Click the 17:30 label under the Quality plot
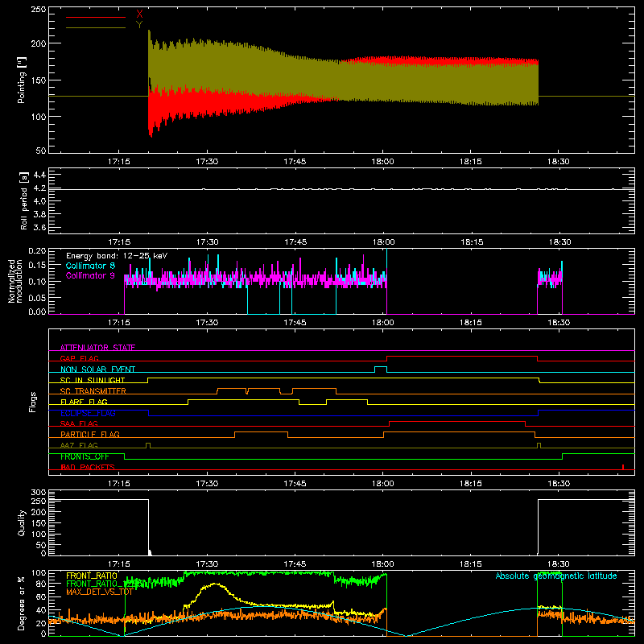The image size is (644, 644). point(207,564)
